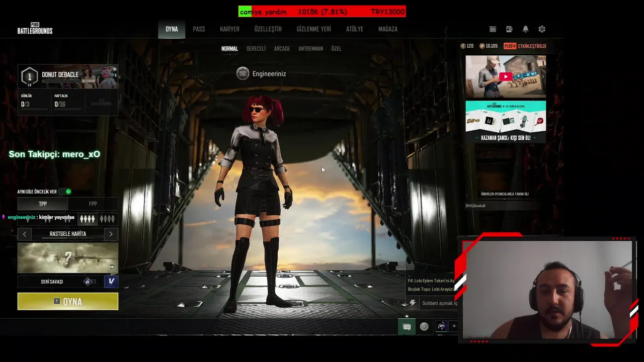
Task: Open the Donut Debacle pass banner
Action: tap(68, 76)
